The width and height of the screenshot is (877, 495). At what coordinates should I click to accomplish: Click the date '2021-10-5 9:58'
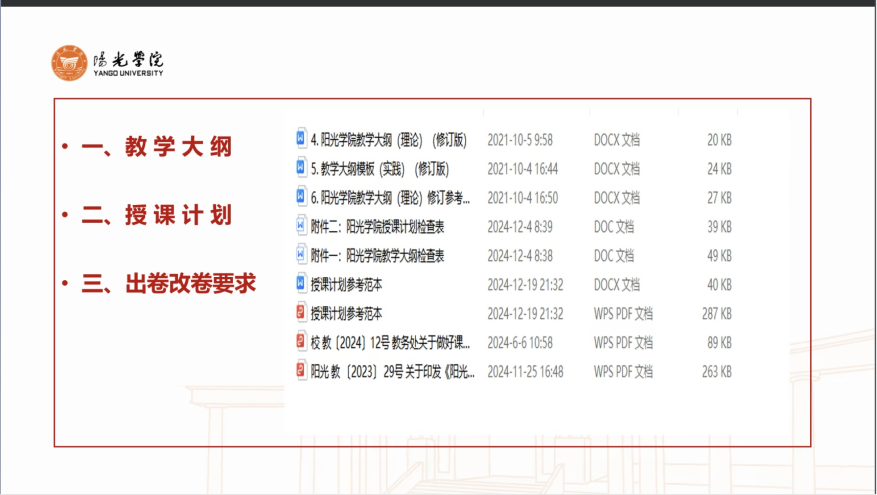click(520, 140)
